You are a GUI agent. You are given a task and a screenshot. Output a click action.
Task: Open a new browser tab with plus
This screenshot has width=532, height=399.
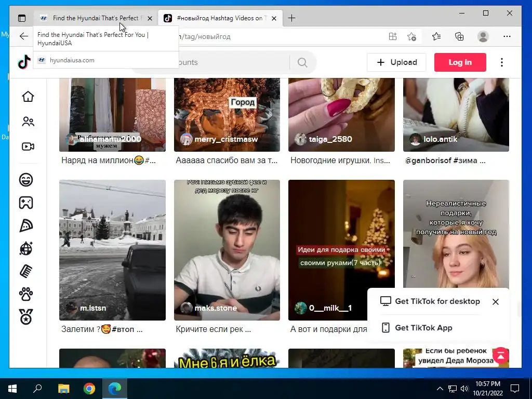click(x=291, y=18)
